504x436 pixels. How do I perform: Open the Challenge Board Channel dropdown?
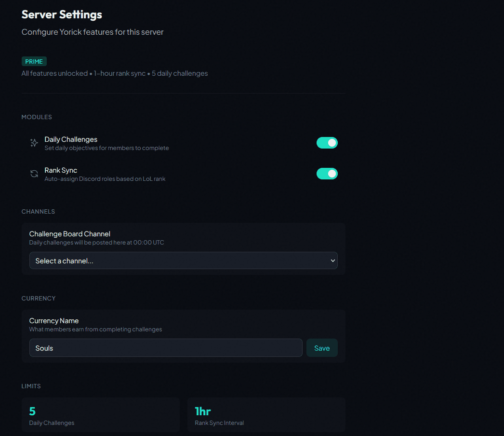183,260
